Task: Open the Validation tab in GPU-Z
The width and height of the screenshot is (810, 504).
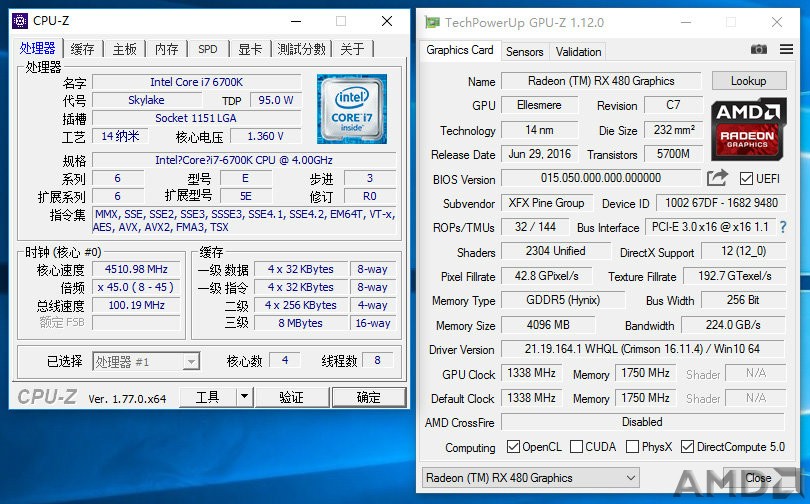Action: [578, 52]
